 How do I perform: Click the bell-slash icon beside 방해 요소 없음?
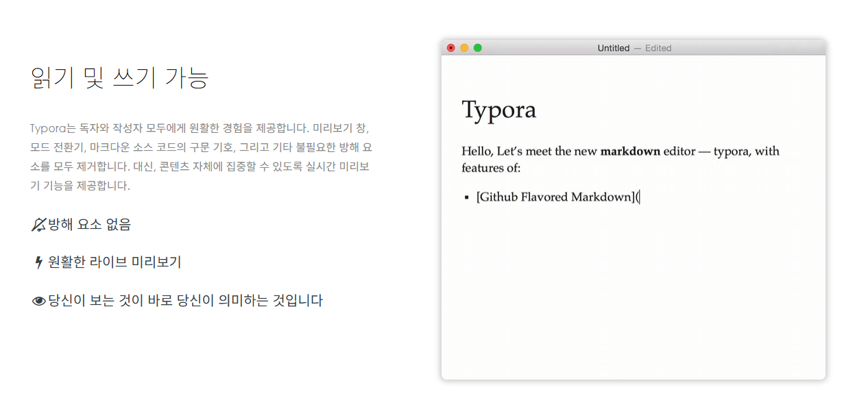(39, 225)
